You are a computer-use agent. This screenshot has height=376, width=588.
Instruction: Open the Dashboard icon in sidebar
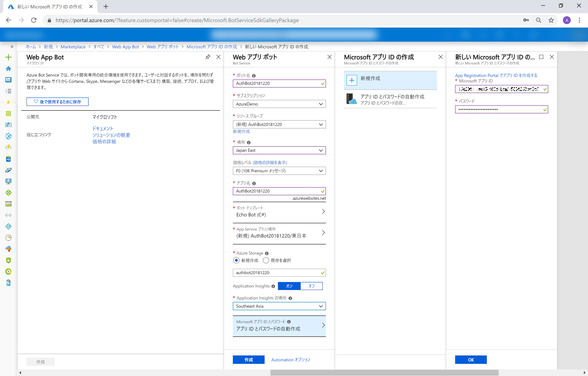[8, 80]
